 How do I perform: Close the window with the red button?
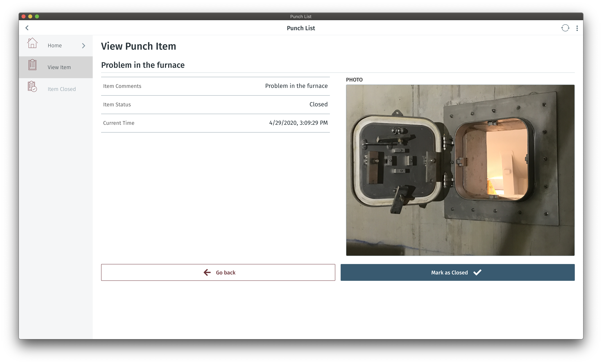click(x=24, y=16)
